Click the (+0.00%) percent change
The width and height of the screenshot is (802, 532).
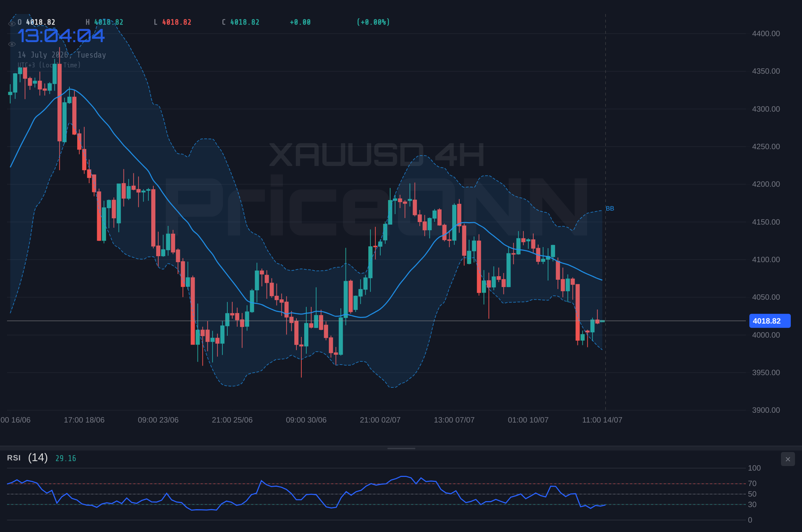373,22
